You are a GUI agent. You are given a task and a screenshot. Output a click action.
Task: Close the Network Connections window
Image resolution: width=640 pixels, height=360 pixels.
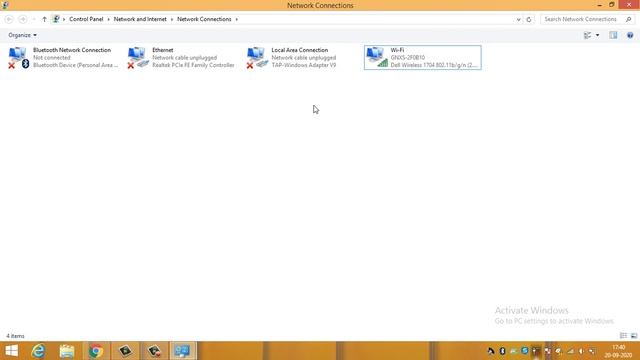tap(629, 5)
